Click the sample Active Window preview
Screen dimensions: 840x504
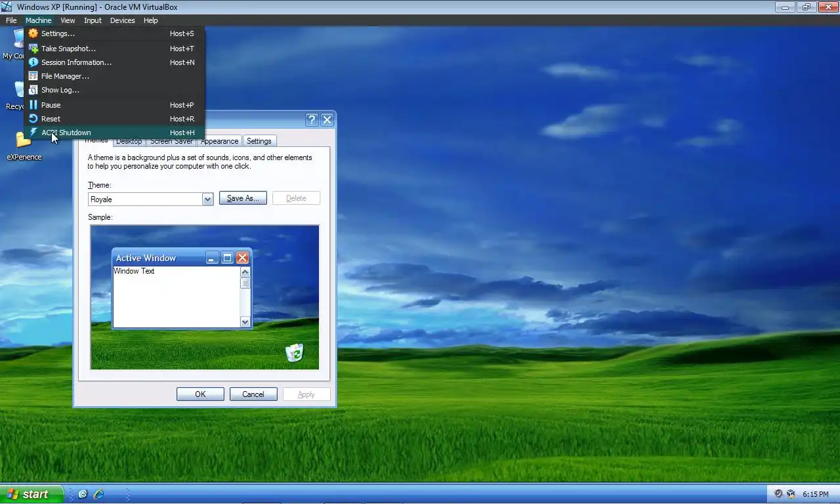[182, 288]
